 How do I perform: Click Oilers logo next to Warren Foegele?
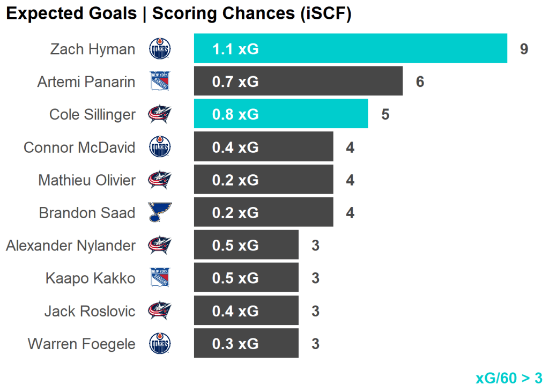coord(160,343)
